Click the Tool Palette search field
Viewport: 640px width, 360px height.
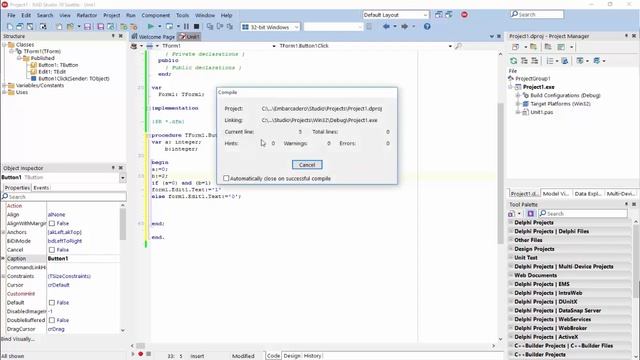[x=582, y=213]
